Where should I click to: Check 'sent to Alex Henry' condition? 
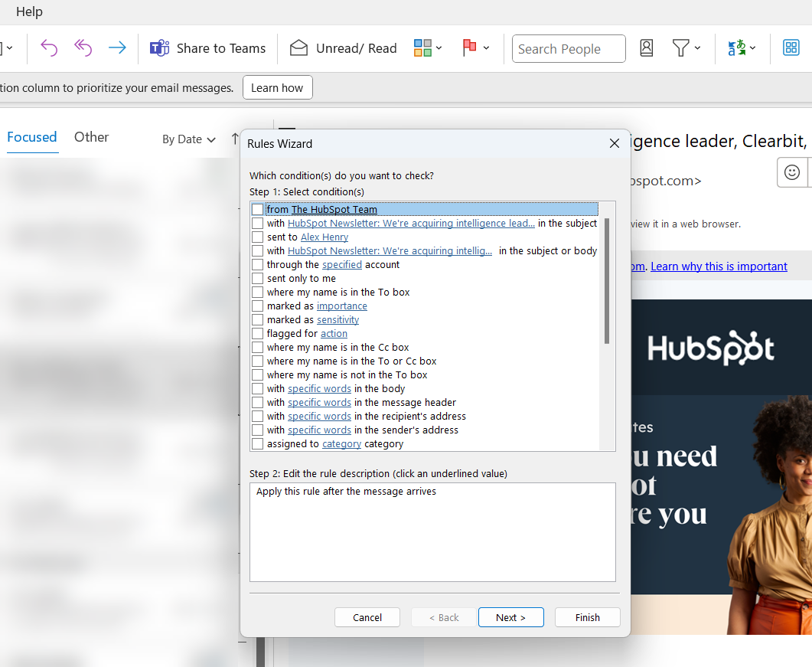pos(257,237)
